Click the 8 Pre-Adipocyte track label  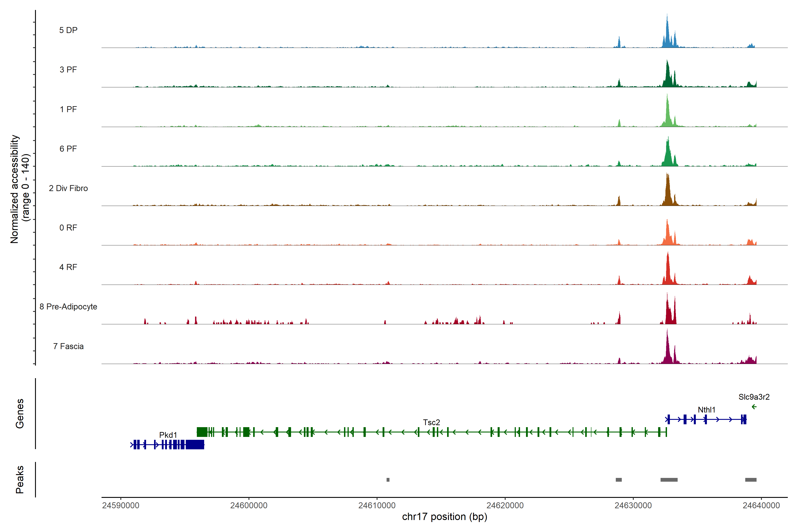(68, 307)
